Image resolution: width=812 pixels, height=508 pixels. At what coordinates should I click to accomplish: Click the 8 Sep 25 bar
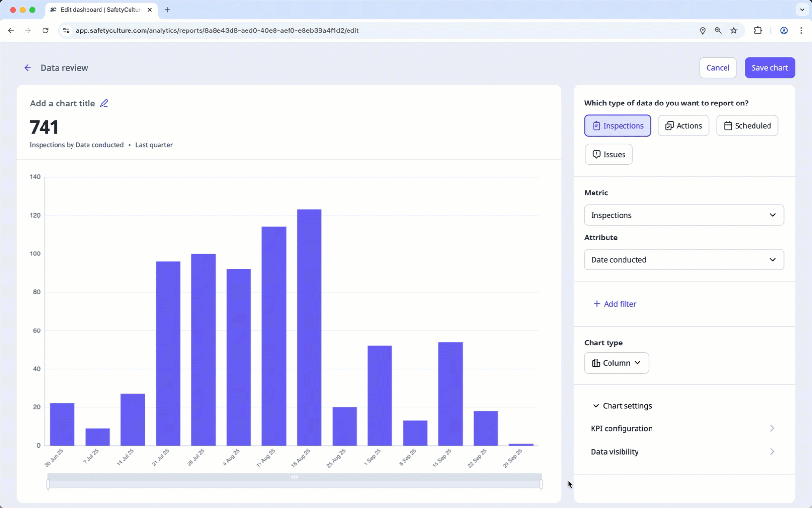coord(415,433)
